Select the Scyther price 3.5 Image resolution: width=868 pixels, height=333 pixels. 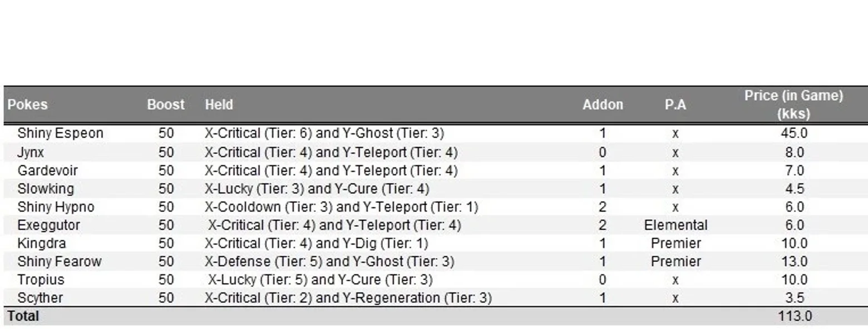pos(794,298)
